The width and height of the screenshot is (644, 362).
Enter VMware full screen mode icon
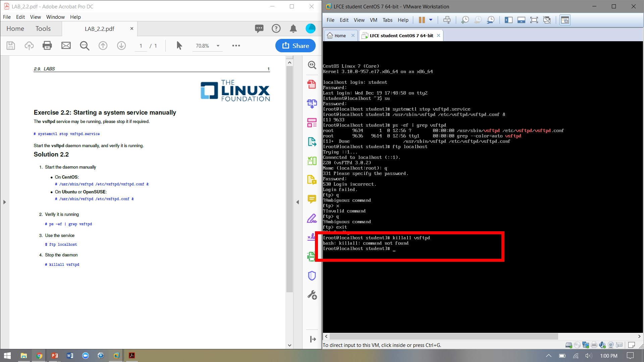(x=534, y=20)
